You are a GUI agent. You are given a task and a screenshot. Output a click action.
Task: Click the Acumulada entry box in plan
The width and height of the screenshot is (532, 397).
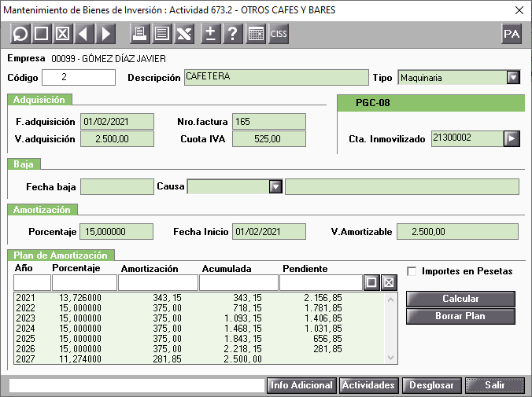pyautogui.click(x=239, y=282)
